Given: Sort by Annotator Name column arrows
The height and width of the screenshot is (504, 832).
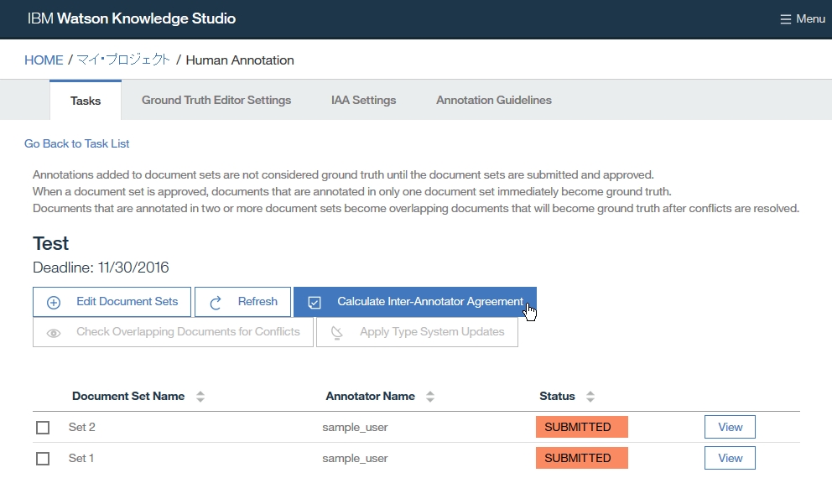Looking at the screenshot, I should pyautogui.click(x=430, y=397).
